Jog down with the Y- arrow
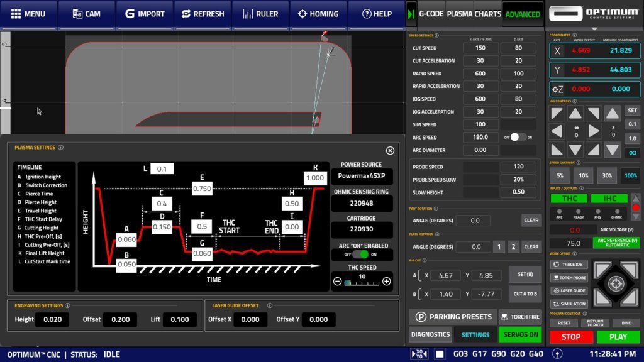This screenshot has width=644, height=362. 575,150
